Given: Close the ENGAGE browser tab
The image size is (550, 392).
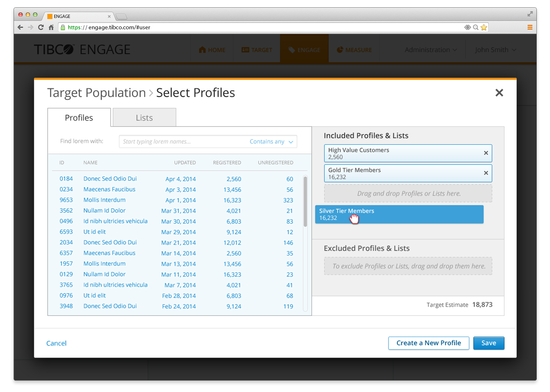Looking at the screenshot, I should click(109, 16).
